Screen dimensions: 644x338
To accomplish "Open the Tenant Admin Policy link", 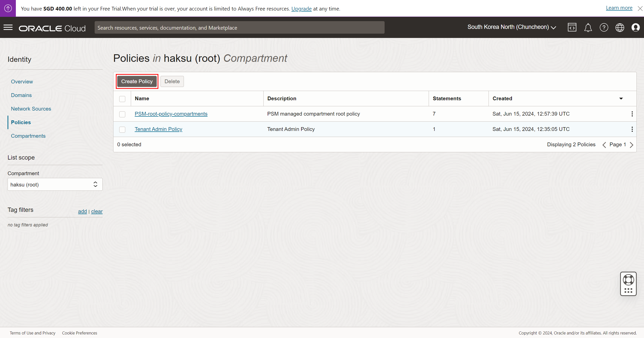I will (x=158, y=129).
